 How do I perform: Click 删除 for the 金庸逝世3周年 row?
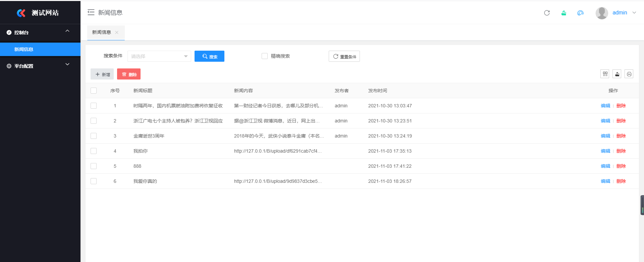pos(621,136)
